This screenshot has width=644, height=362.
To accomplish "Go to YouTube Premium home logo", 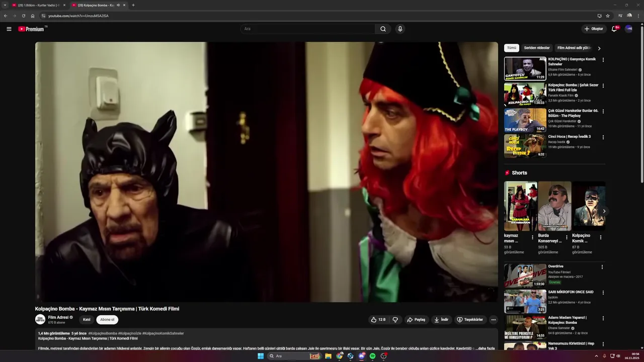I will [x=32, y=29].
